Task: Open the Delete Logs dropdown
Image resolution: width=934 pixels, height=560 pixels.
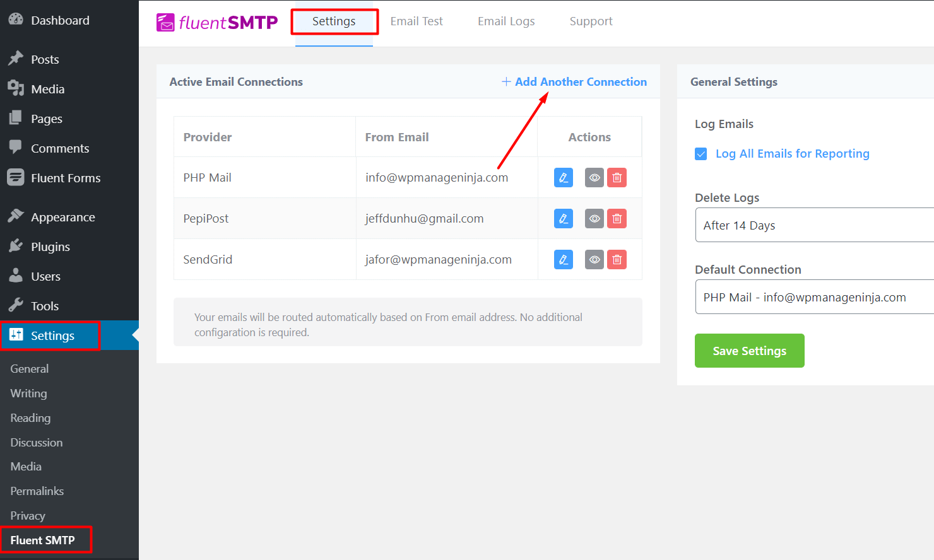Action: (x=814, y=225)
